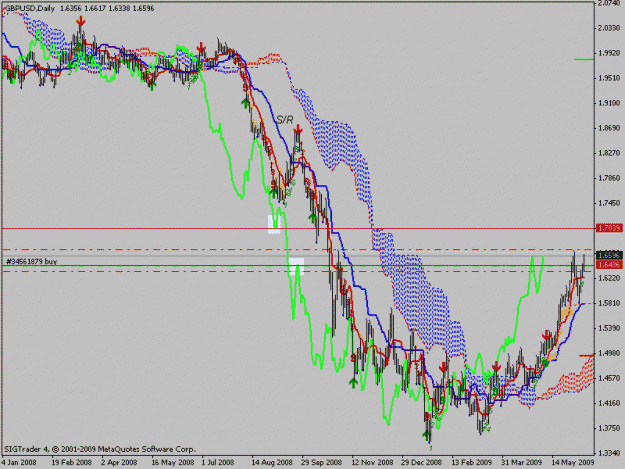625x469 pixels.
Task: Click price scale value 1.8690
Action: pyautogui.click(x=609, y=128)
